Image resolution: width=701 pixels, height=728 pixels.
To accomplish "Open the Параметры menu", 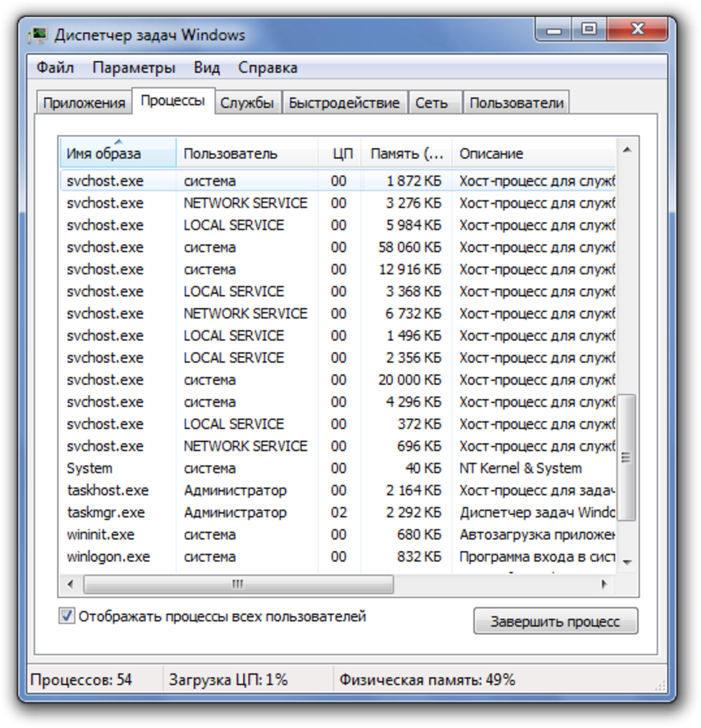I will [134, 68].
